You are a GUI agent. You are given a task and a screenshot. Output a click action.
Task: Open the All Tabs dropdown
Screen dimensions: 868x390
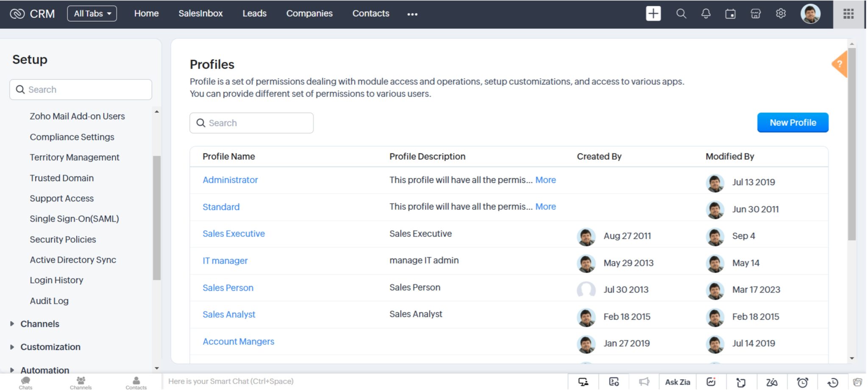(x=92, y=13)
